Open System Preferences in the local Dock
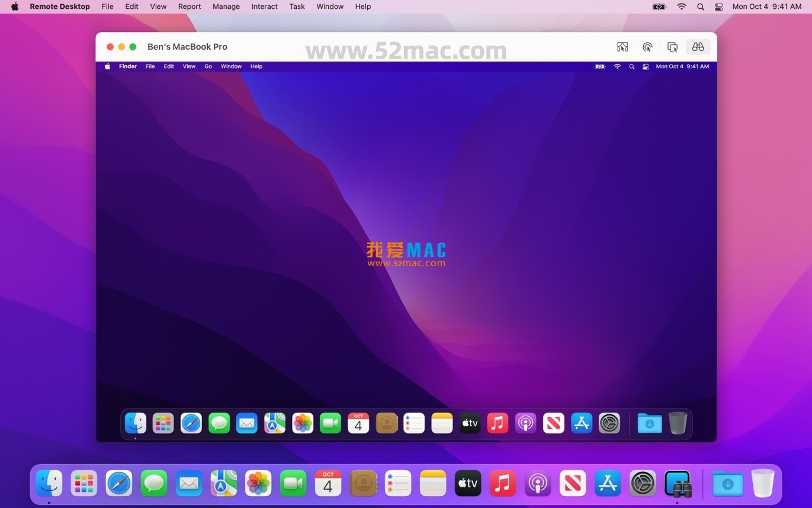The image size is (812, 508). [643, 484]
